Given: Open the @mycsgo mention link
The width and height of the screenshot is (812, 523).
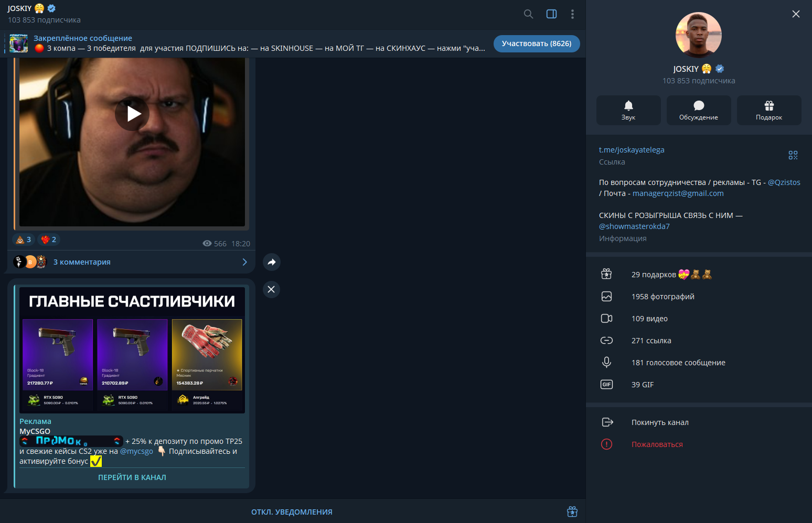Looking at the screenshot, I should pyautogui.click(x=136, y=451).
